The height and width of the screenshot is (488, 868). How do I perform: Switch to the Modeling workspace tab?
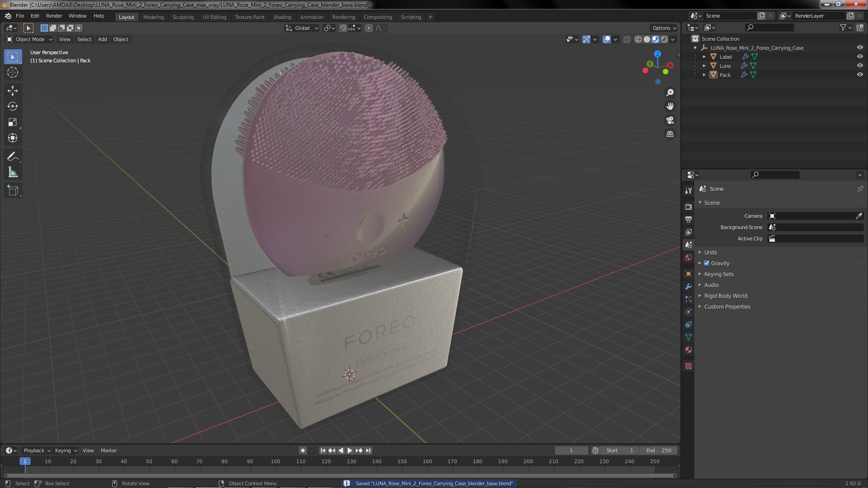pyautogui.click(x=153, y=17)
